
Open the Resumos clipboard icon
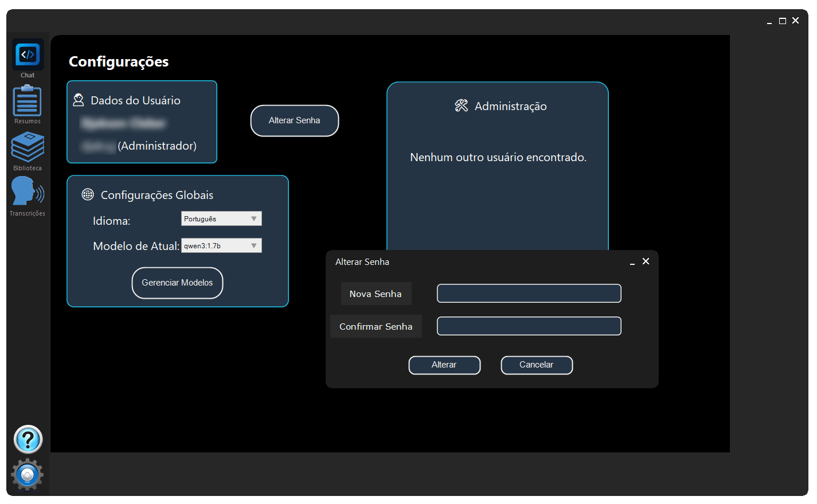click(27, 101)
